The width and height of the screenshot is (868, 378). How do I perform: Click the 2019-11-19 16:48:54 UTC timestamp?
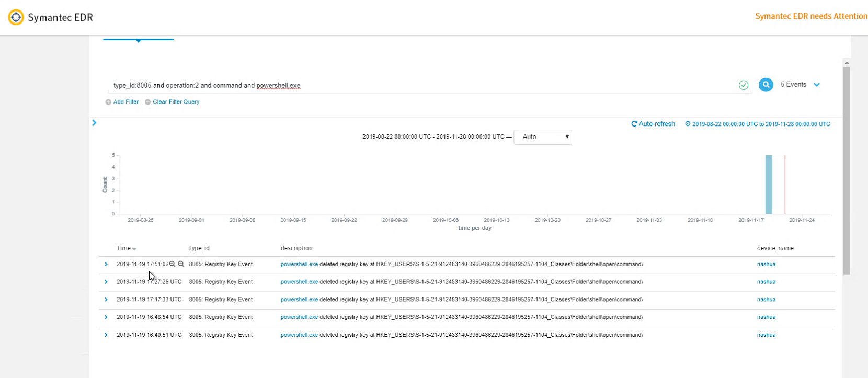click(149, 317)
